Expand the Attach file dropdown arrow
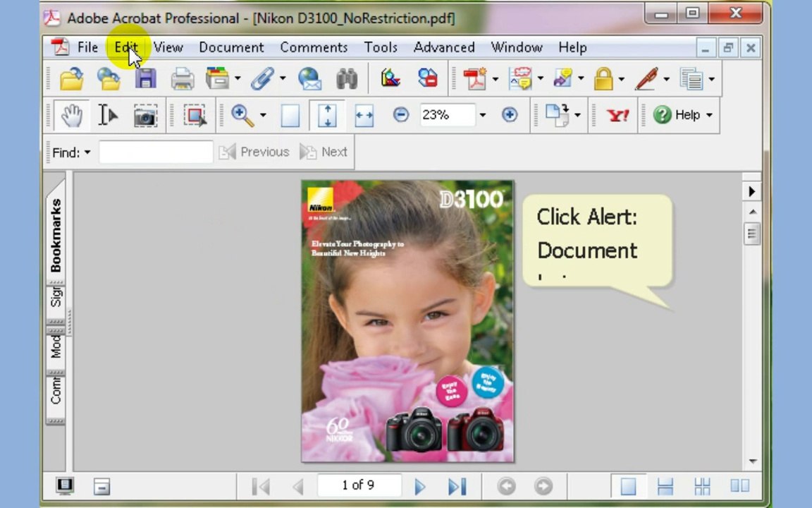Screen dimensions: 812x508 [282, 79]
